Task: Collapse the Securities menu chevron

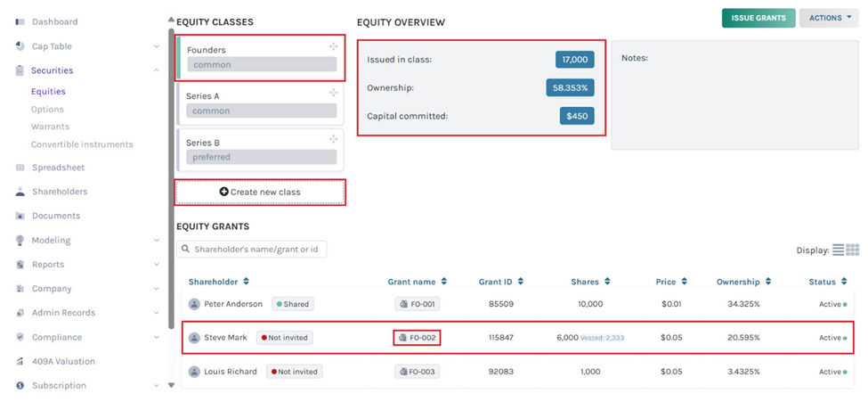Action: (x=156, y=70)
